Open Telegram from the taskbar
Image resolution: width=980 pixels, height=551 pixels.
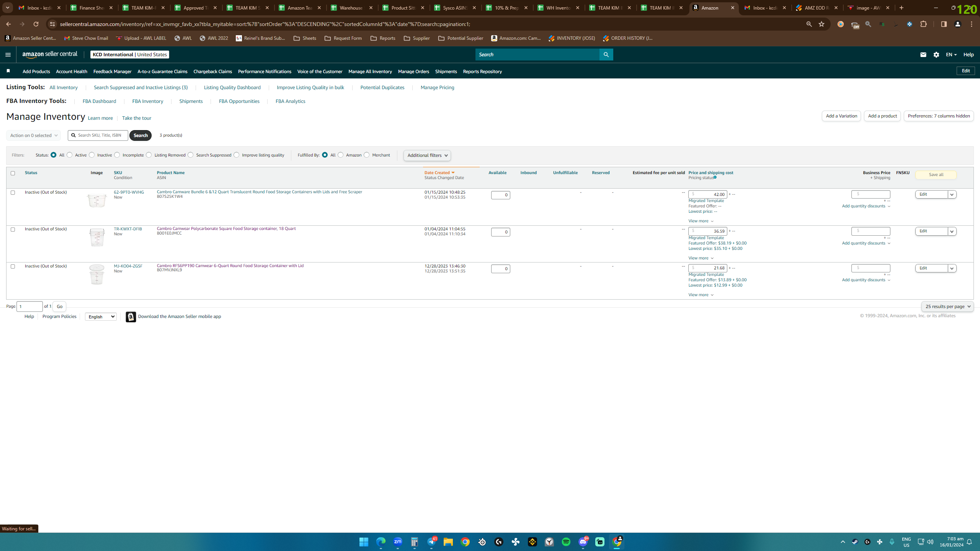[431, 542]
